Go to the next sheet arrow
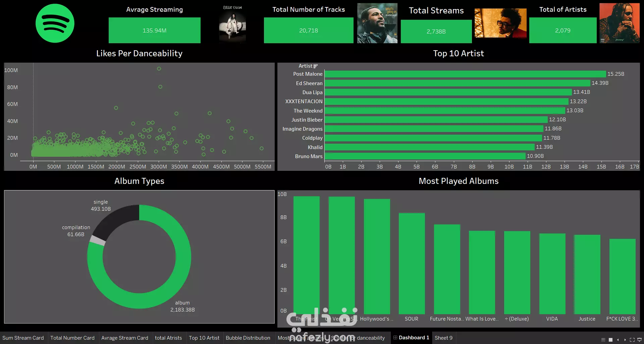Image resolution: width=644 pixels, height=344 pixels. (x=625, y=340)
